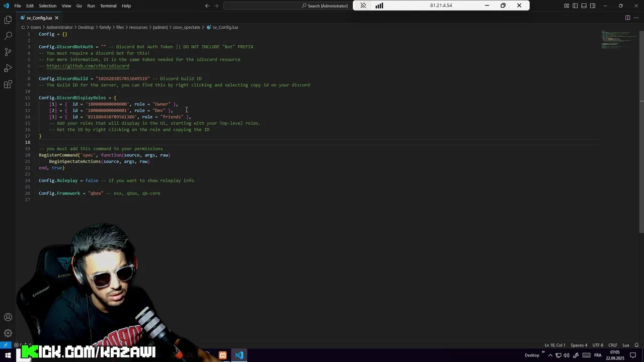Open the Search view in activity bar

(x=8, y=36)
